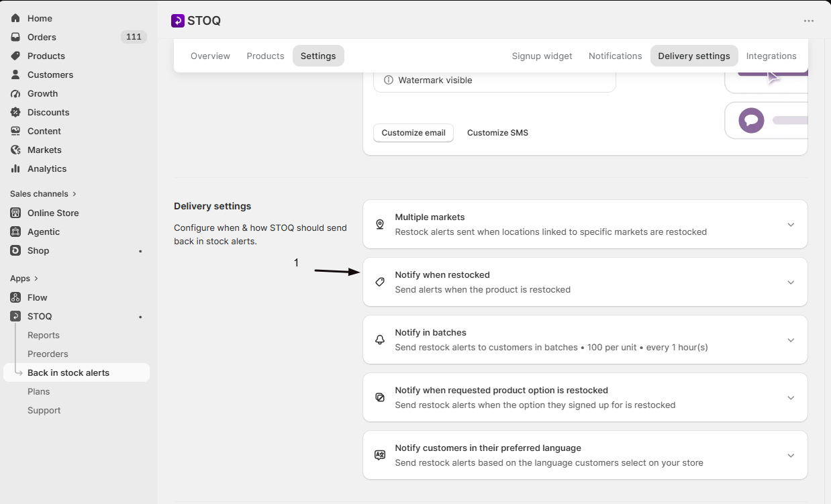Click the Customize SMS button
Screen dimensions: 831x504
pos(497,133)
